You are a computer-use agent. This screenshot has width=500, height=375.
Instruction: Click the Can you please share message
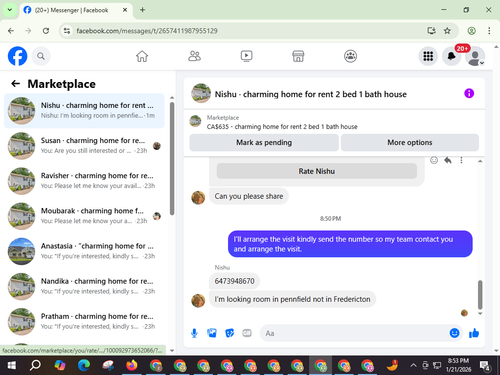point(249,196)
